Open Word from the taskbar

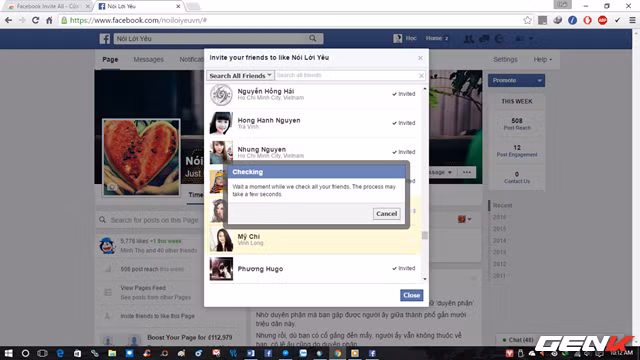pyautogui.click(x=251, y=353)
